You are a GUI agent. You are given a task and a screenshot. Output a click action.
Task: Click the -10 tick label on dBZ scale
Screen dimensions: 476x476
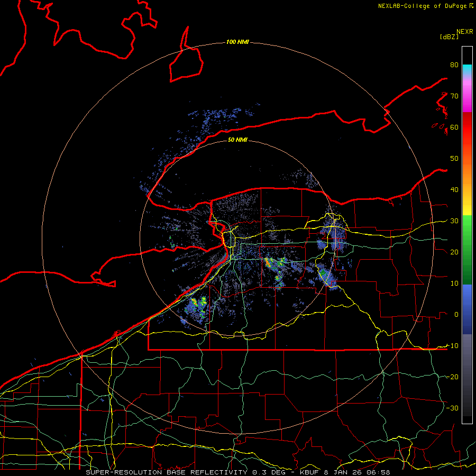coord(452,345)
